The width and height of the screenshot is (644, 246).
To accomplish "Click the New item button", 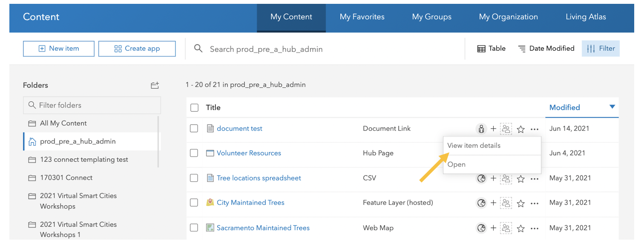I will pos(59,49).
